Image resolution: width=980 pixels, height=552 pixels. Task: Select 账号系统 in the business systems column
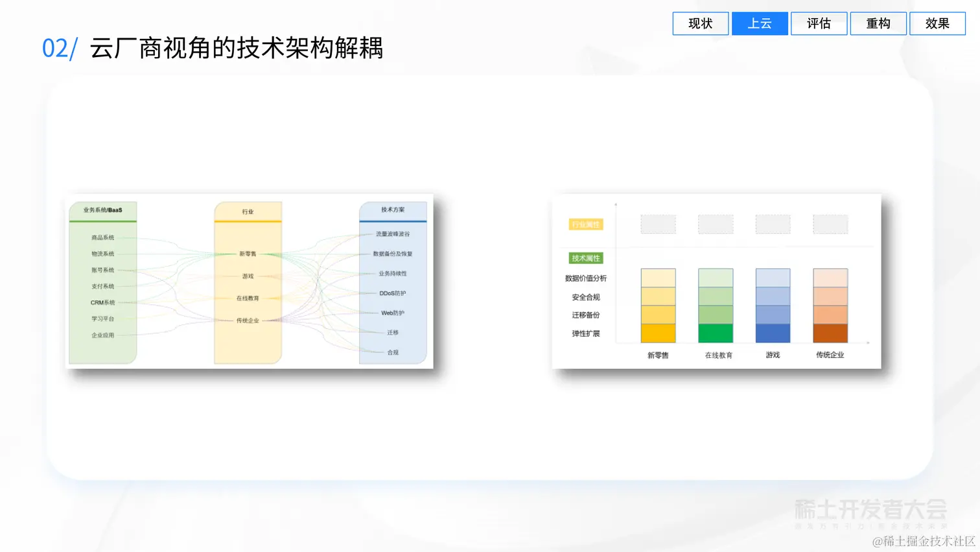click(102, 270)
